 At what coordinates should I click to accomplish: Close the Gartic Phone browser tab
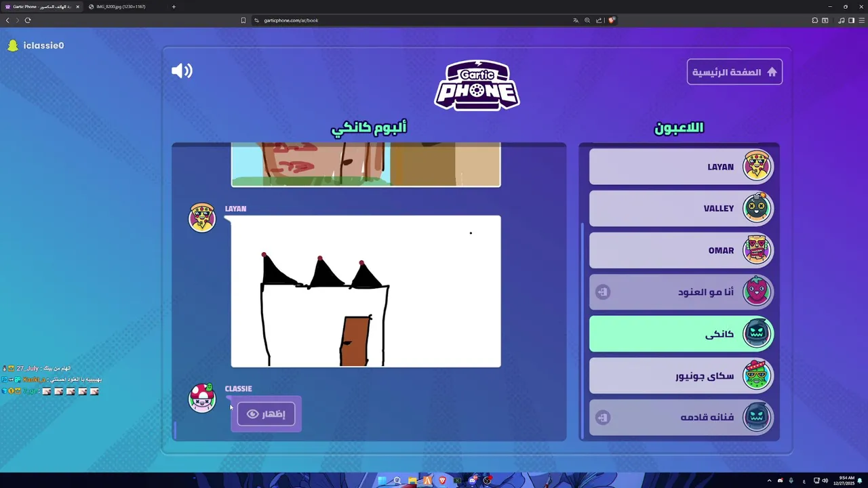coord(77,7)
